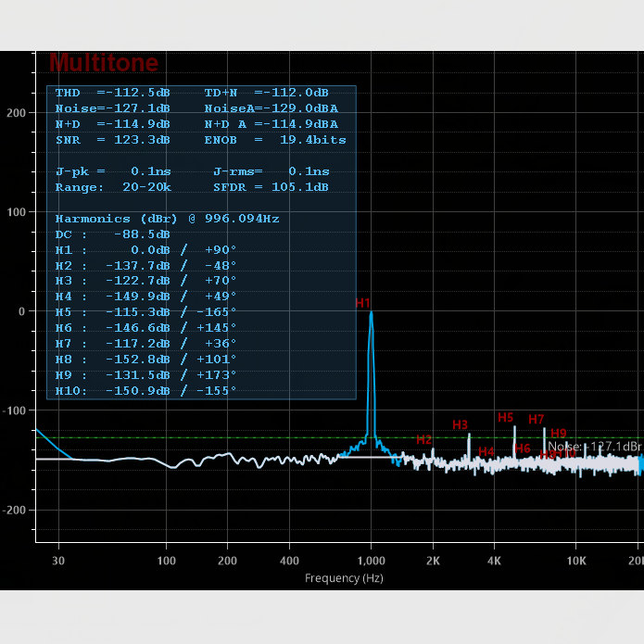Select the H4 harmonic label
Viewport: 644px width, 644px height.
(486, 451)
